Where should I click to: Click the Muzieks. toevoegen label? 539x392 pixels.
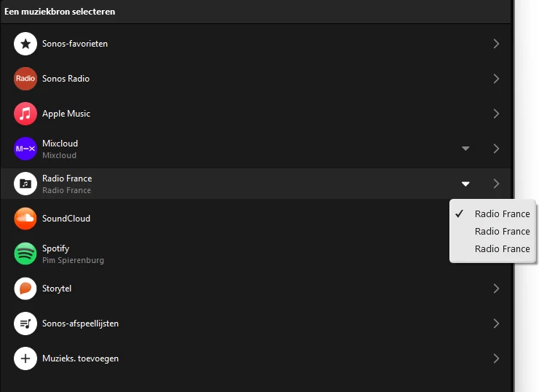(80, 358)
